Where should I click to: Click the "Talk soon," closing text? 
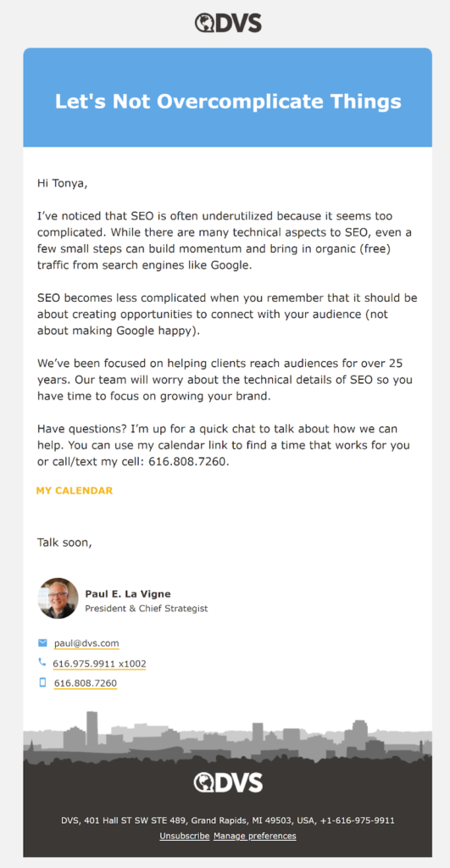(64, 542)
